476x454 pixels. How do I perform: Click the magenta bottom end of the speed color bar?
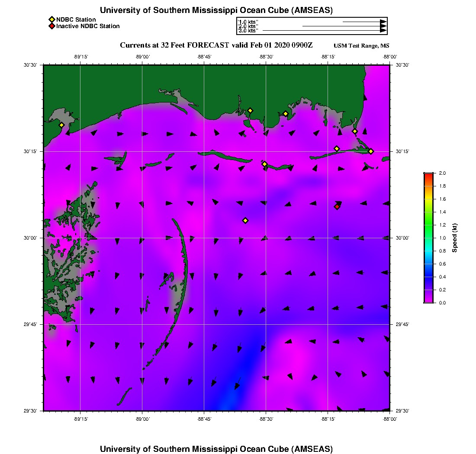tap(429, 301)
